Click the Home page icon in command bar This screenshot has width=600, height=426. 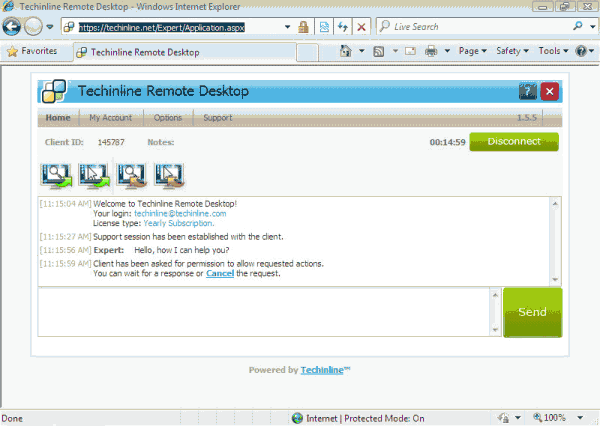346,51
